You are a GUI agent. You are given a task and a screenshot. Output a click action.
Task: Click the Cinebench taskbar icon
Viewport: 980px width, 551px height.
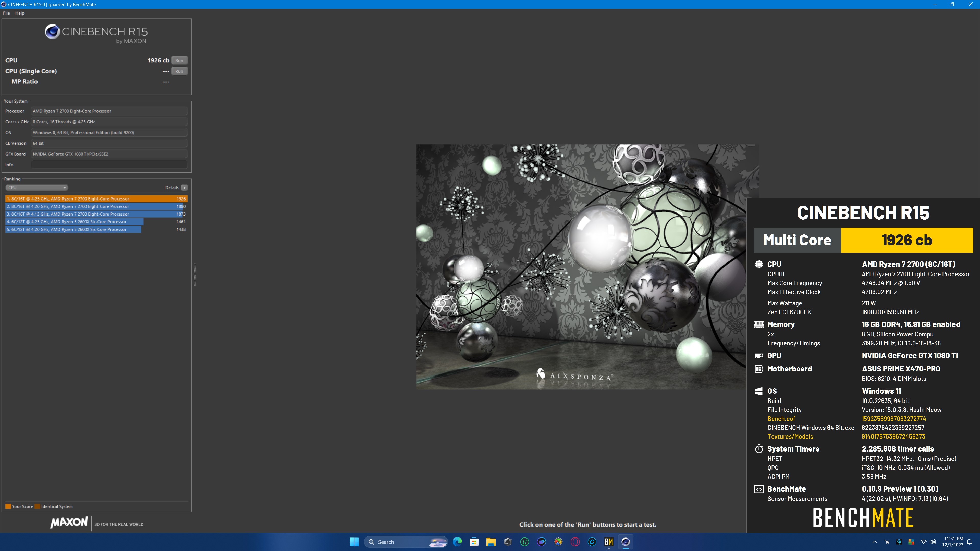coord(626,542)
